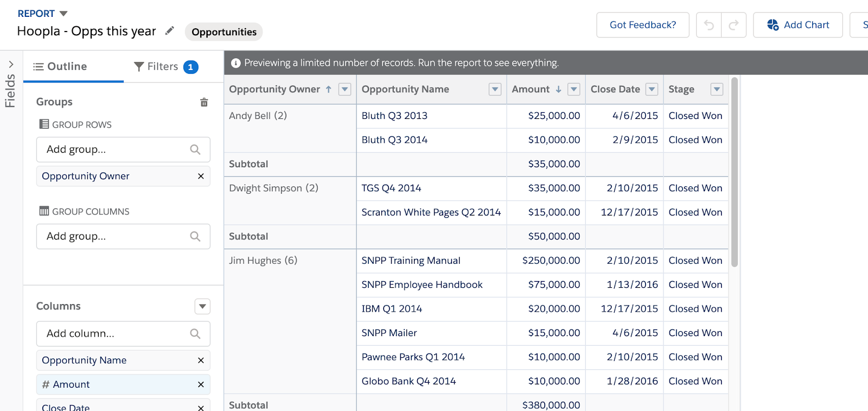Click the redo arrow button
868x411 pixels.
(734, 25)
